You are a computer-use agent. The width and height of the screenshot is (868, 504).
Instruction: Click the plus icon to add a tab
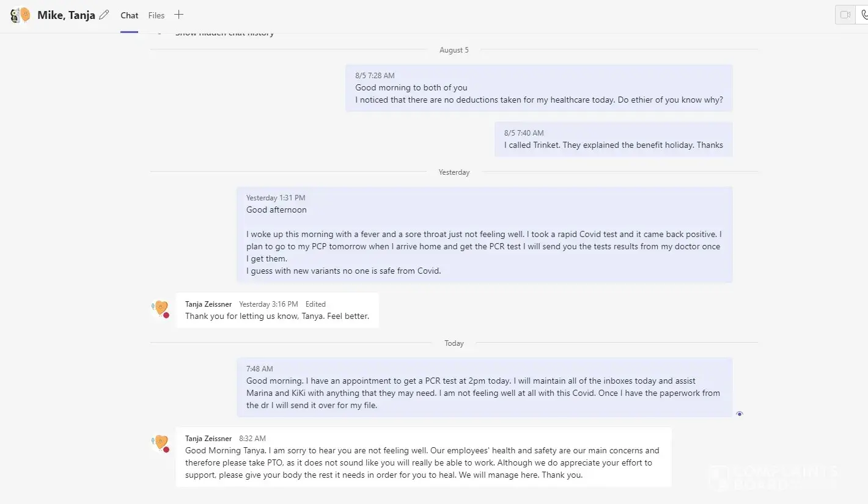tap(178, 15)
